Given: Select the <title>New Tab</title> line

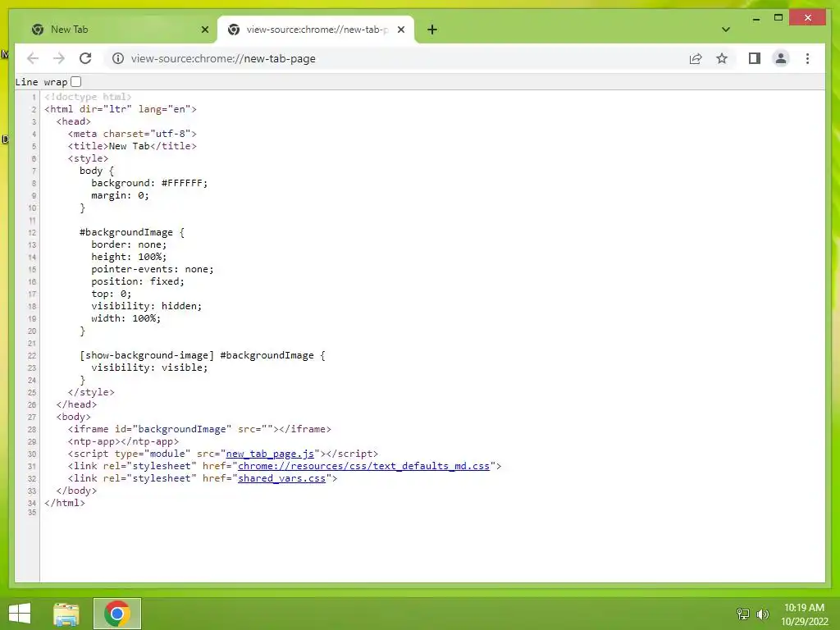Looking at the screenshot, I should pyautogui.click(x=132, y=146).
